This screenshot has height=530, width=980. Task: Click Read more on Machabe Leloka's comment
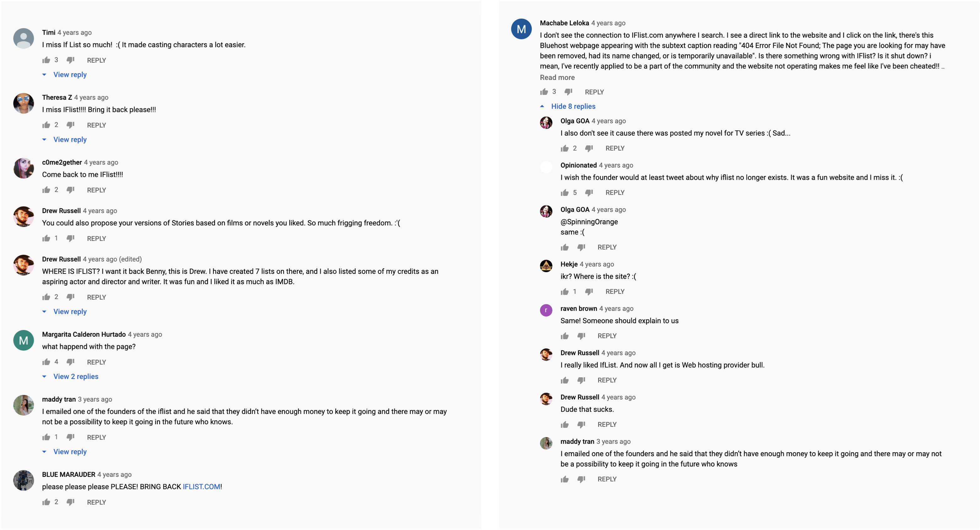(x=557, y=78)
